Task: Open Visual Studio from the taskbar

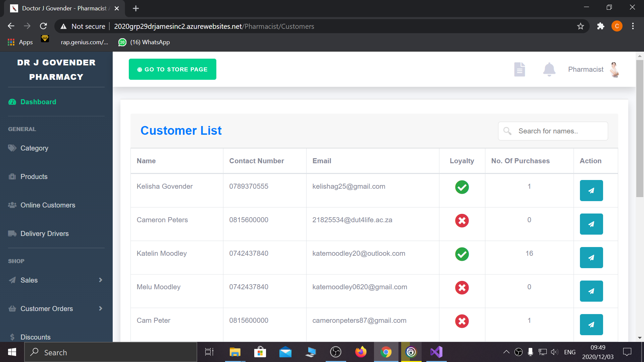Action: [436, 352]
